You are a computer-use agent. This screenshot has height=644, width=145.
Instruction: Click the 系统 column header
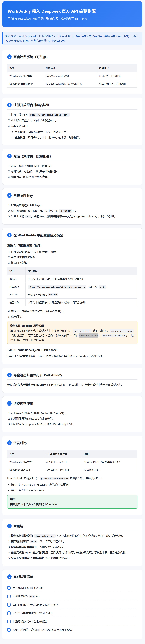(x=25, y=68)
